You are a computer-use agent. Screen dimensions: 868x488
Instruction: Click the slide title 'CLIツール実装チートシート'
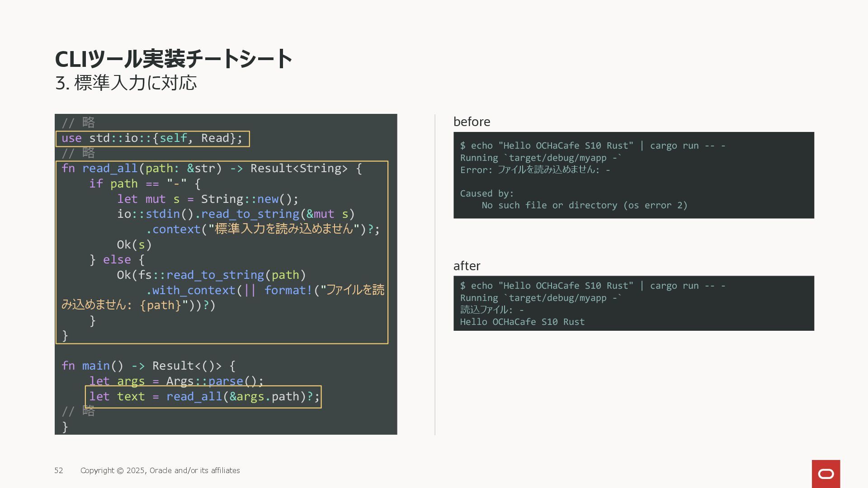(174, 59)
